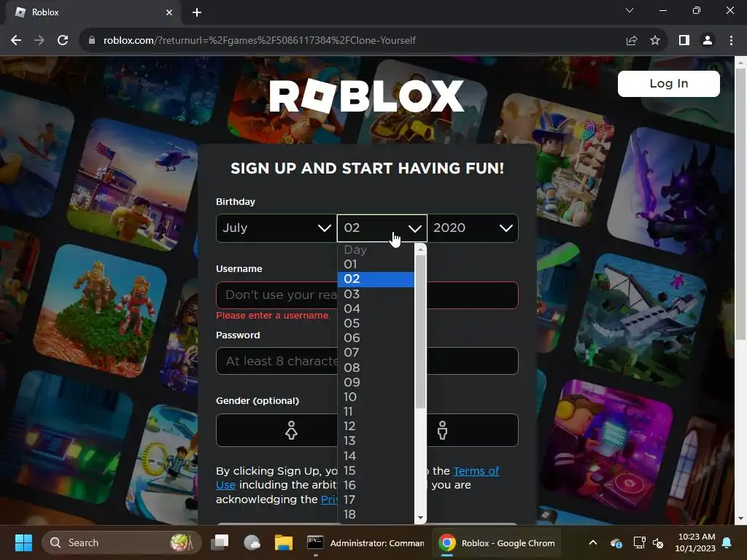Open notifications bell in system tray
The height and width of the screenshot is (560, 747).
click(727, 542)
